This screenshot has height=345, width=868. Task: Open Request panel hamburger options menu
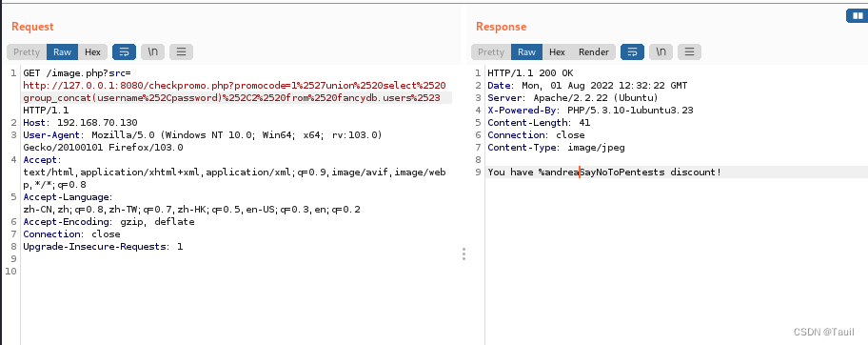coord(181,52)
